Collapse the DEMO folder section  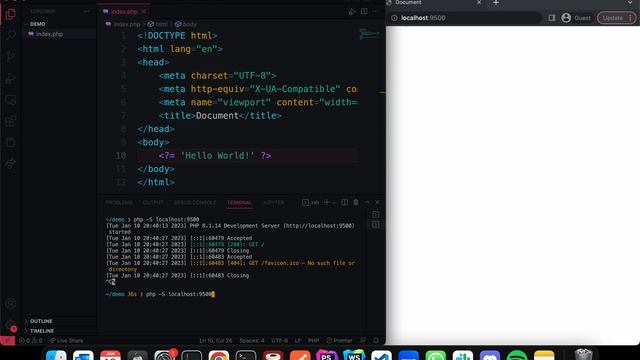click(59, 24)
